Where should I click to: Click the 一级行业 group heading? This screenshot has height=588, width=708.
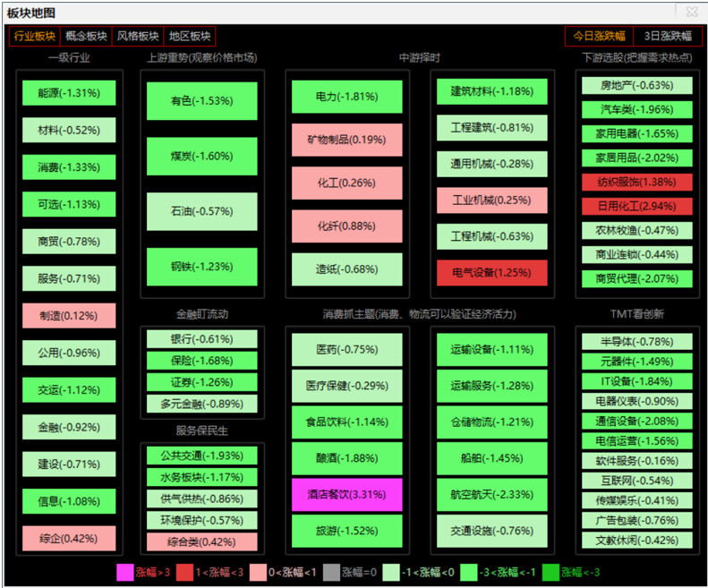pos(69,58)
